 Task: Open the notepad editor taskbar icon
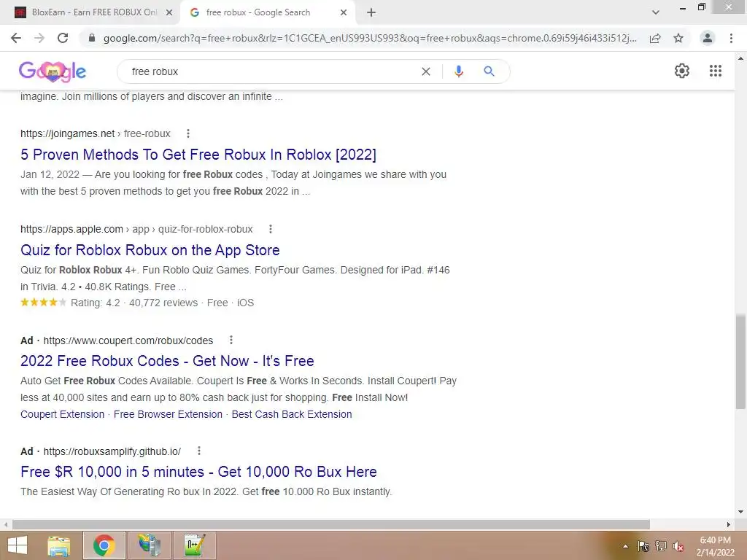(x=195, y=545)
